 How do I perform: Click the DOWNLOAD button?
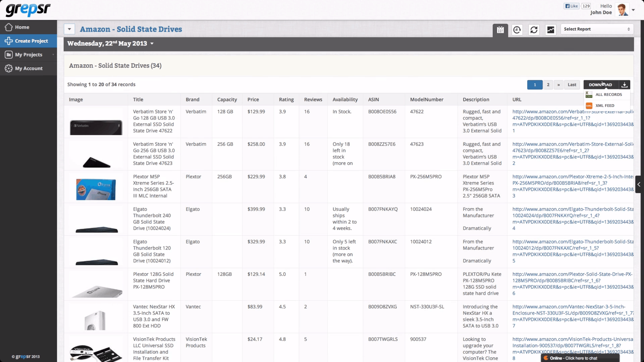point(600,85)
